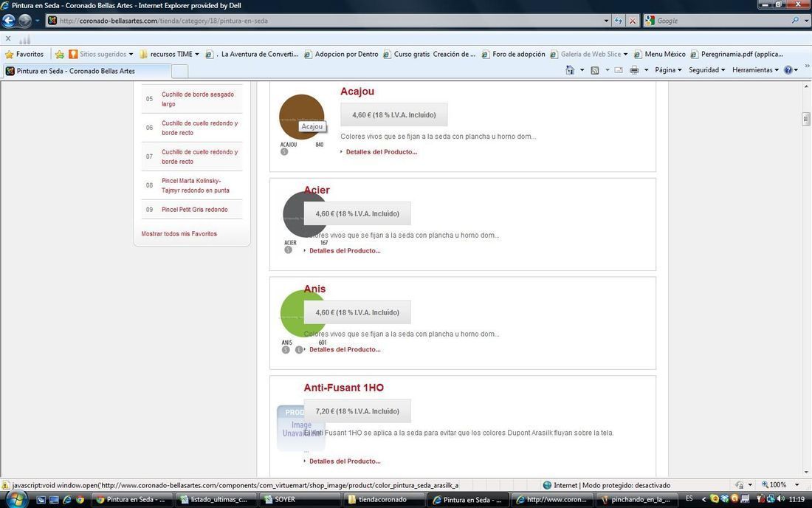
Task: Open the Anti-Fusant 1HO title link
Action: coord(343,388)
